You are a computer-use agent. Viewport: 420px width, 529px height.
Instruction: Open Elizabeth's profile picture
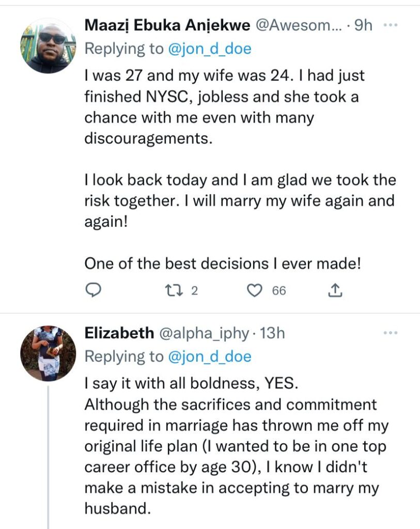(x=49, y=353)
